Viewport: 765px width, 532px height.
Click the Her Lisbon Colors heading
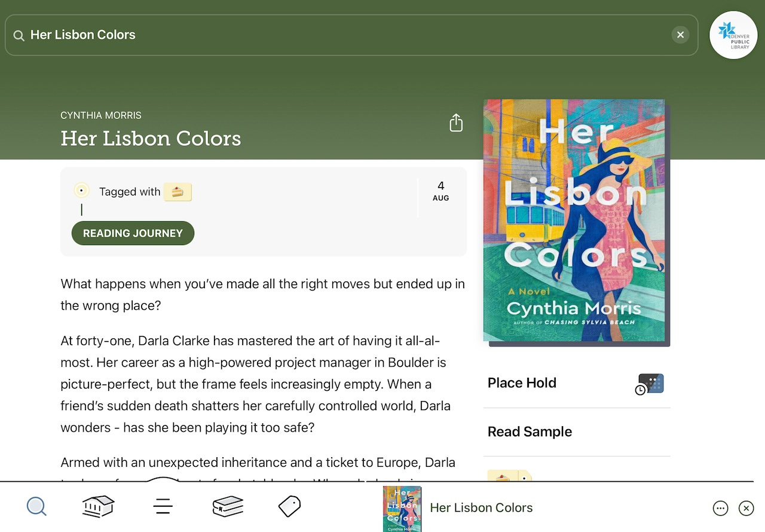tap(151, 139)
